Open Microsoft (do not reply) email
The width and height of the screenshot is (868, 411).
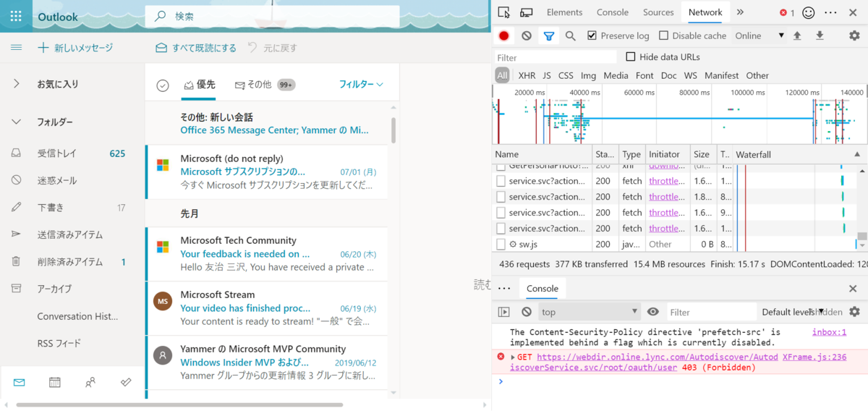[266, 171]
